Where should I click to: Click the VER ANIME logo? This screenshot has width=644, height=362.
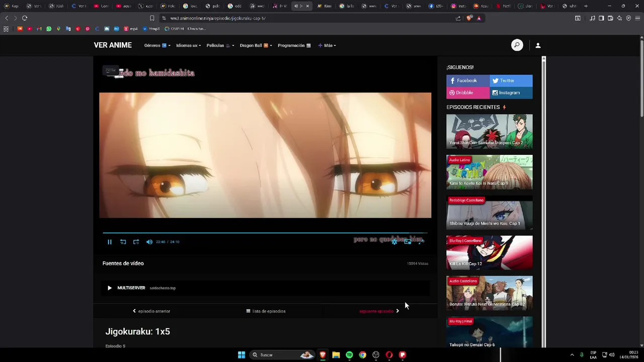[x=113, y=45]
